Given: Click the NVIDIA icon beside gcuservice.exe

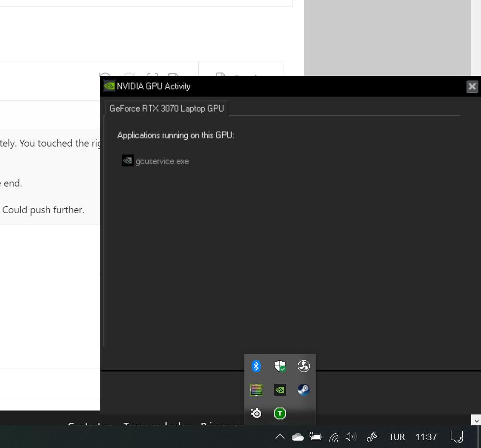Looking at the screenshot, I should click(x=127, y=160).
